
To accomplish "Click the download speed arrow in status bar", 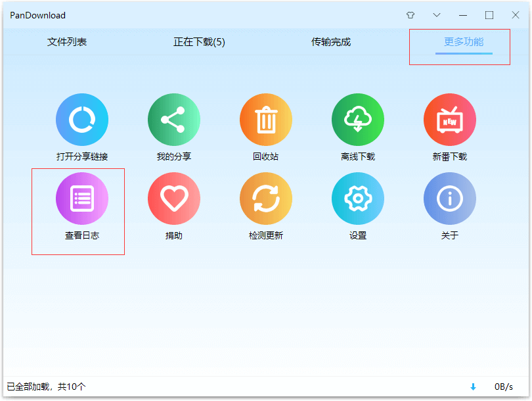I will click(x=473, y=387).
